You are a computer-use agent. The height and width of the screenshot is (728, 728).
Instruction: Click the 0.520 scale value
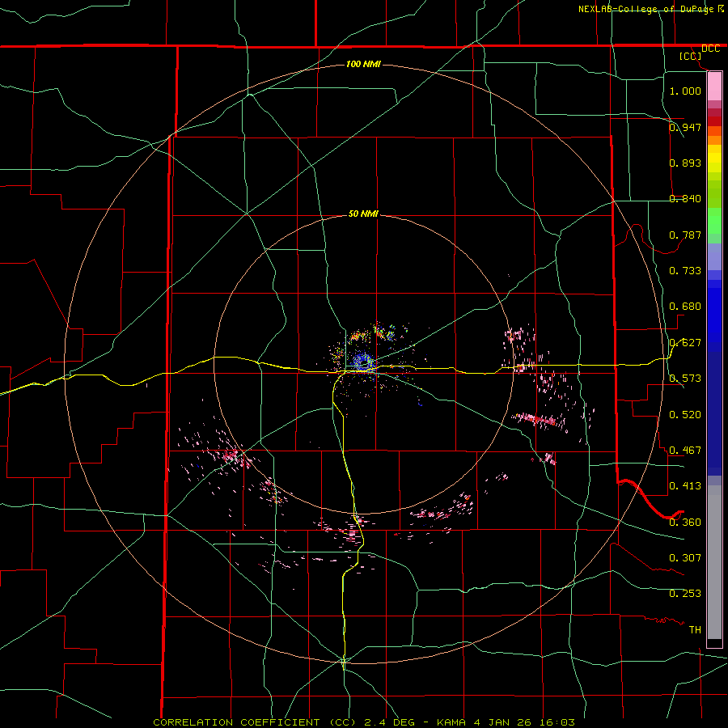pyautogui.click(x=685, y=415)
